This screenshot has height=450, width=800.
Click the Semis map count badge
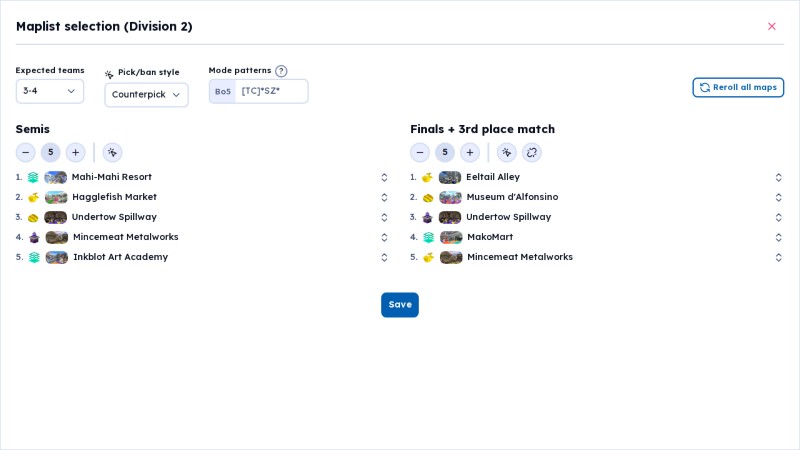pos(51,153)
